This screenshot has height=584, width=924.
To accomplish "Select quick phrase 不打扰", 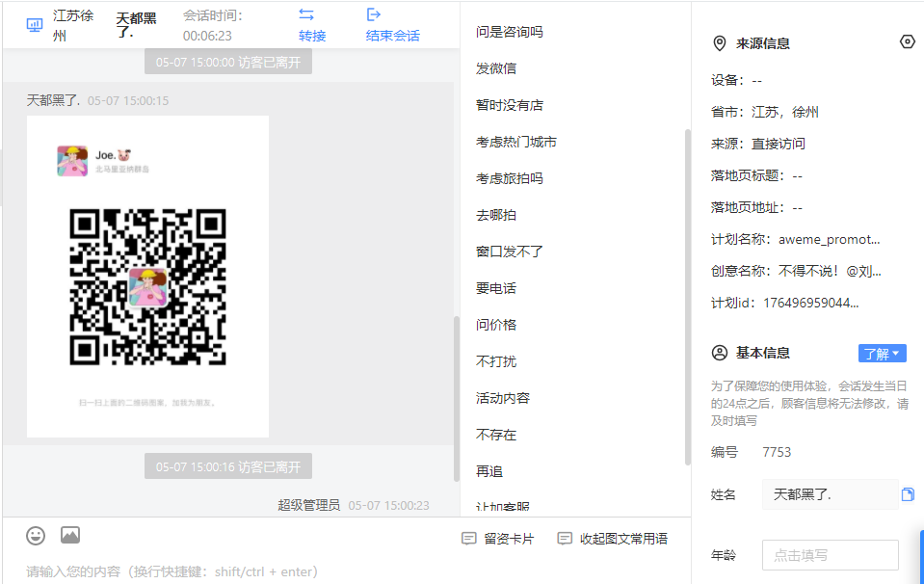I will click(x=496, y=361).
